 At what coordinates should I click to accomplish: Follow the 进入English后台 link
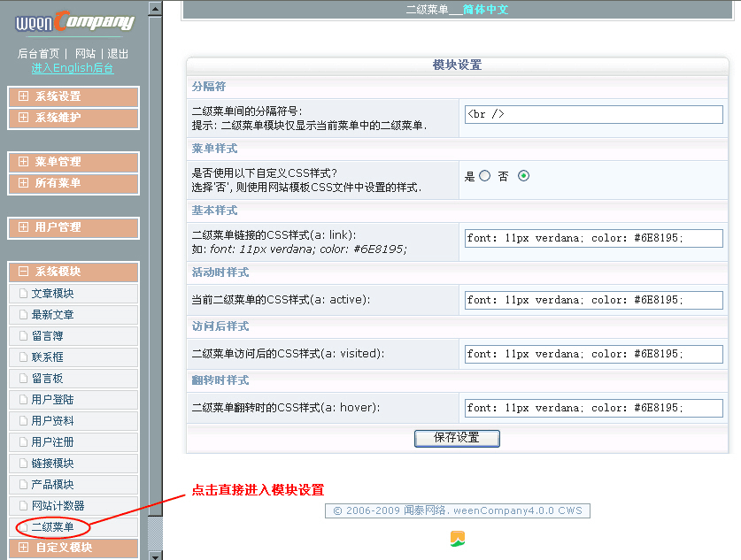click(x=73, y=68)
